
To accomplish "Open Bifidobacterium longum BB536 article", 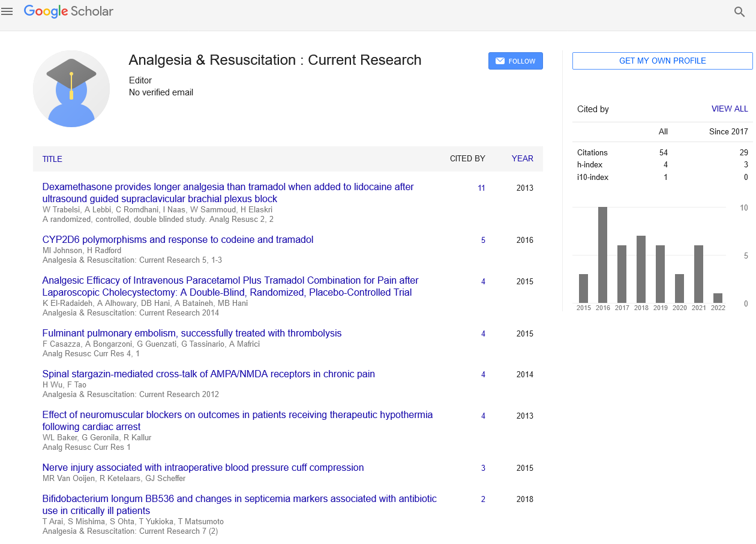I will click(x=239, y=504).
